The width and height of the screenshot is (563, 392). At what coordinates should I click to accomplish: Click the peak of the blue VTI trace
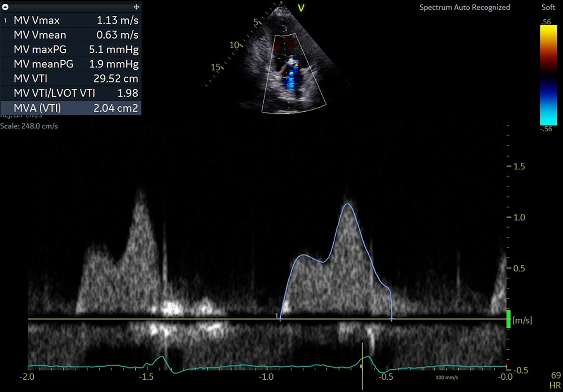[x=347, y=204]
